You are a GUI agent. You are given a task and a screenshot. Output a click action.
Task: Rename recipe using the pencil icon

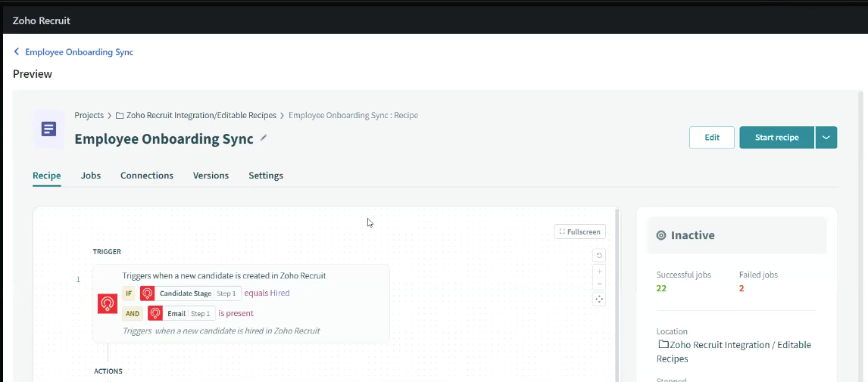[x=264, y=138]
